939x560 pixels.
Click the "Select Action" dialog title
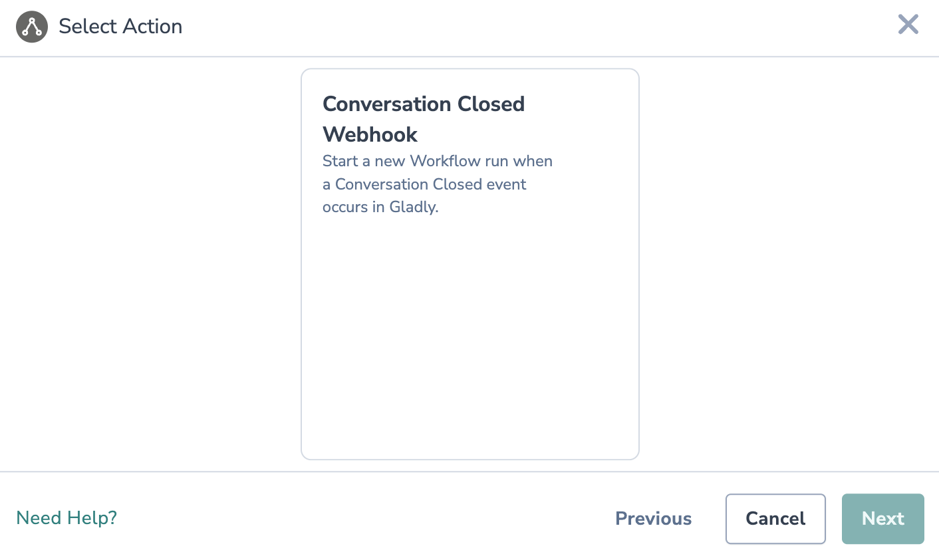click(120, 27)
